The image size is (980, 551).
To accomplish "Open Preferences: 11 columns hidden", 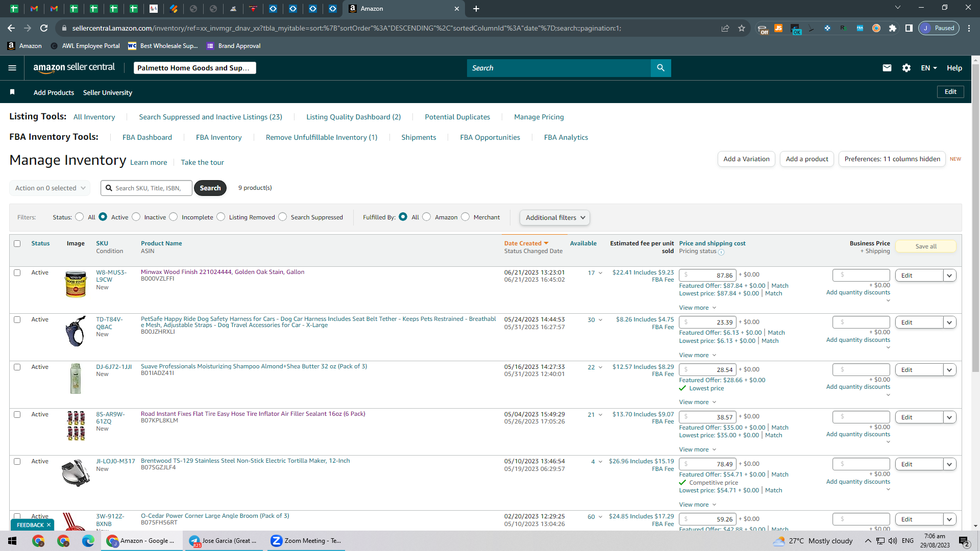I will click(x=892, y=159).
